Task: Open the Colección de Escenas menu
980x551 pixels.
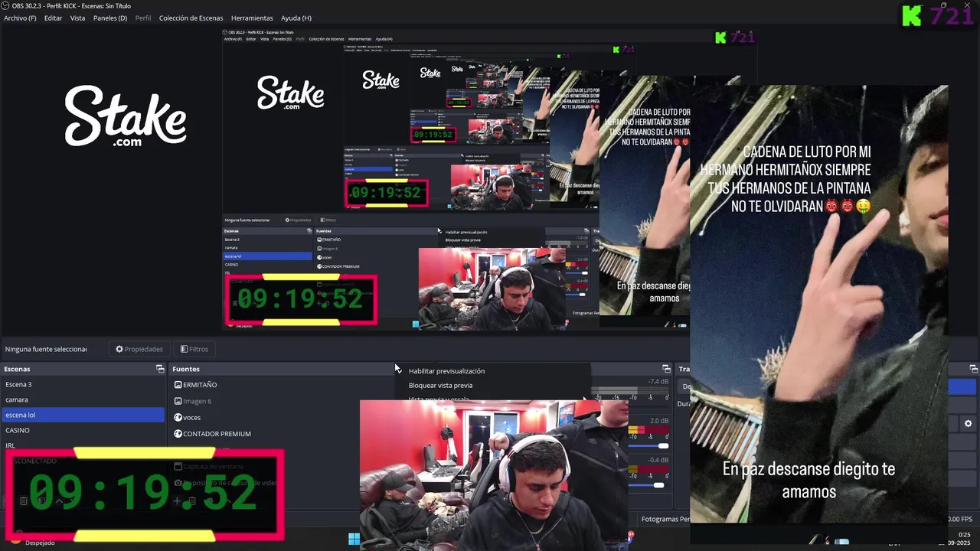Action: pos(191,18)
